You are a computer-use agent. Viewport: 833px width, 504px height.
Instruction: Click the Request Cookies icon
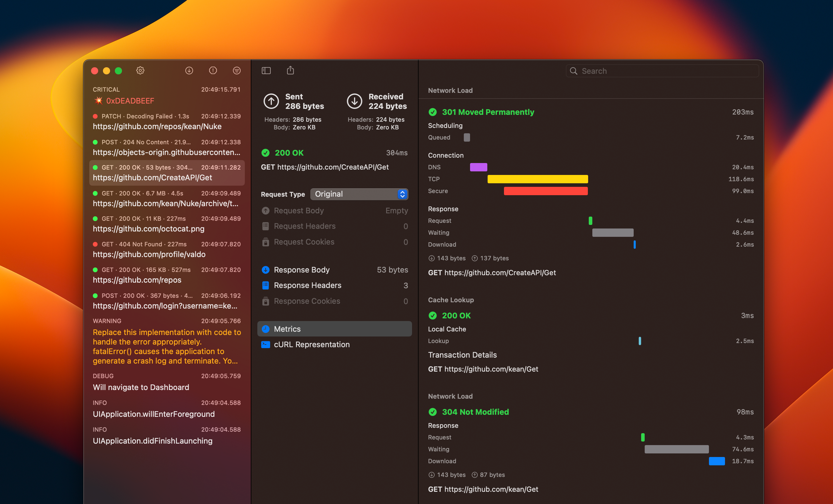(x=266, y=242)
